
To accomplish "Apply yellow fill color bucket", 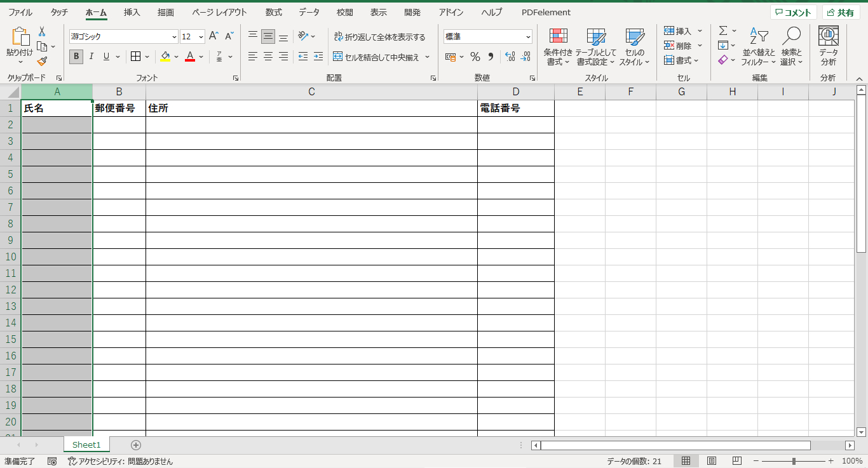I will 165,57.
